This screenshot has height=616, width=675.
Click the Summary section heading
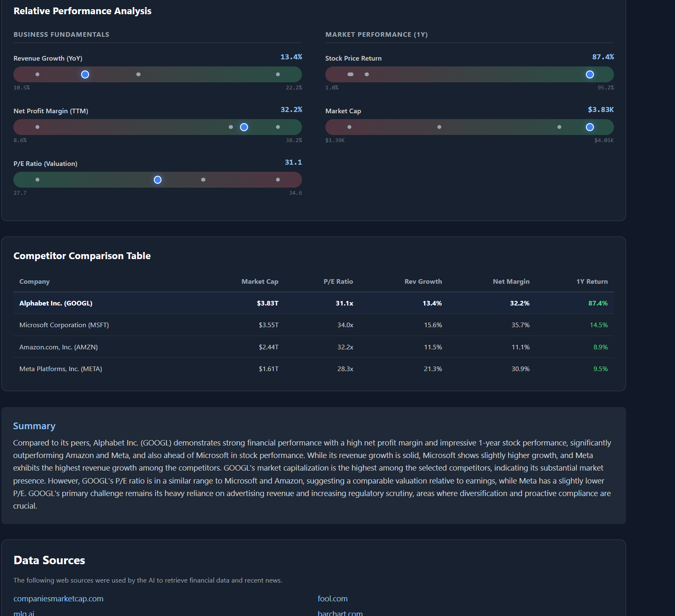pos(34,426)
